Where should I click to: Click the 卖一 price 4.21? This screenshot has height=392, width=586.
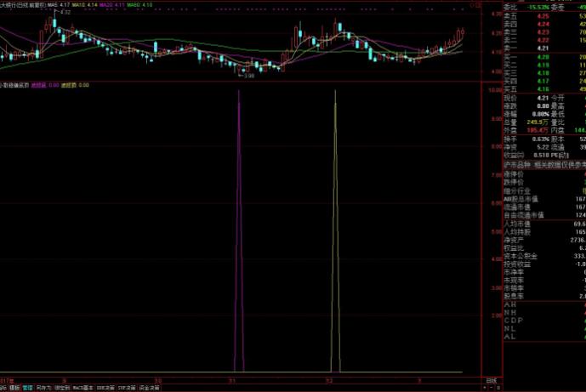pyautogui.click(x=543, y=48)
